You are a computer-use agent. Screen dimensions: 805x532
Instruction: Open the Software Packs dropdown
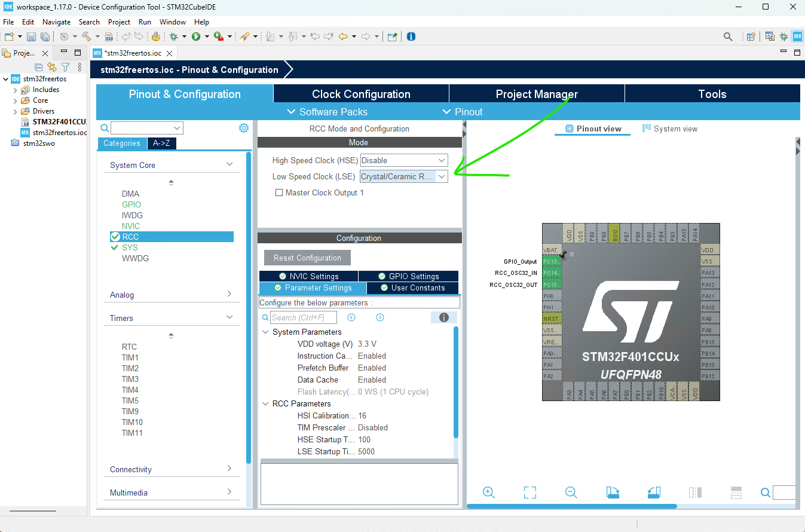pyautogui.click(x=327, y=112)
